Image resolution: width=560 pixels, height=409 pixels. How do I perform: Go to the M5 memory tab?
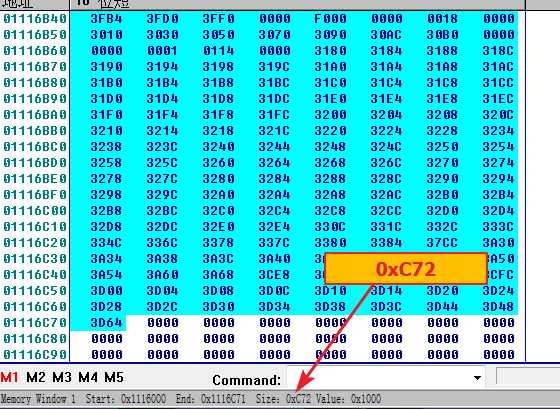click(114, 377)
